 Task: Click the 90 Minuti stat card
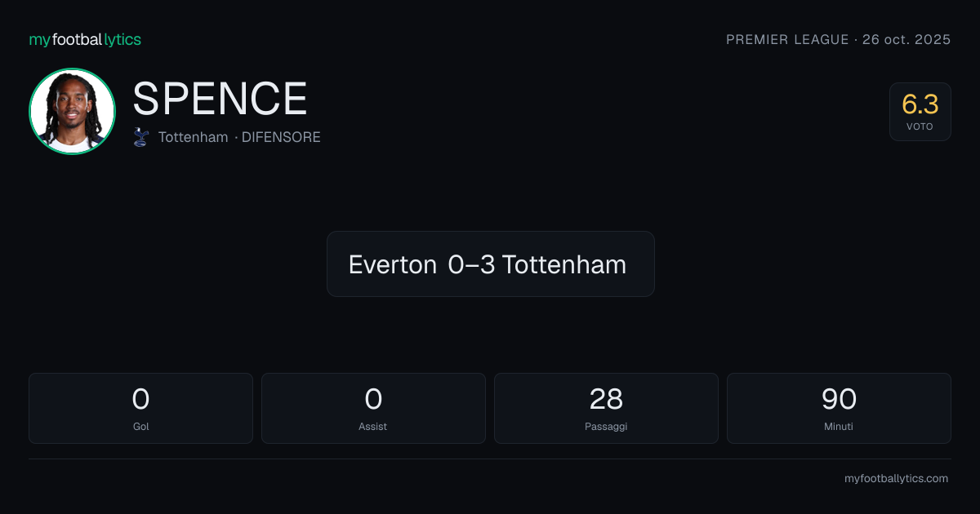(x=839, y=408)
